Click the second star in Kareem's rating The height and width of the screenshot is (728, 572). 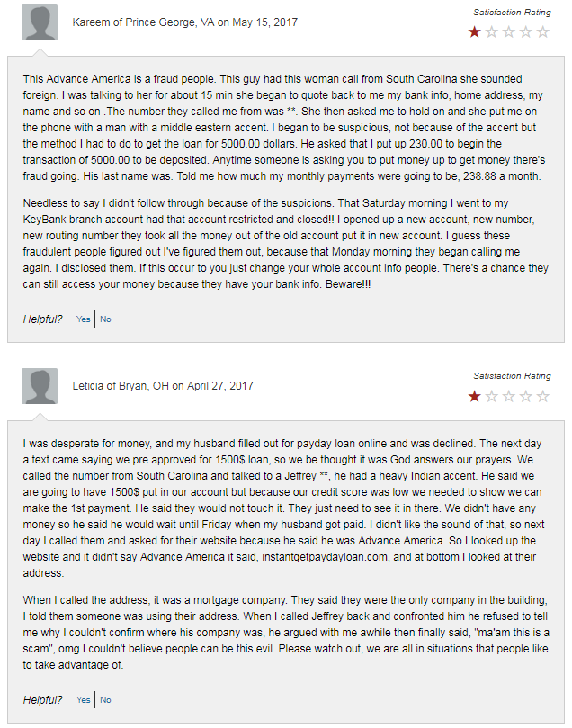pyautogui.click(x=491, y=32)
